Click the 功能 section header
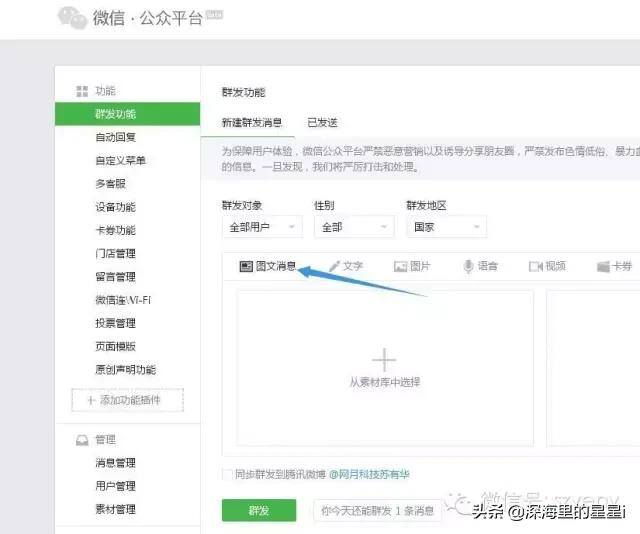This screenshot has height=534, width=640. click(x=105, y=91)
